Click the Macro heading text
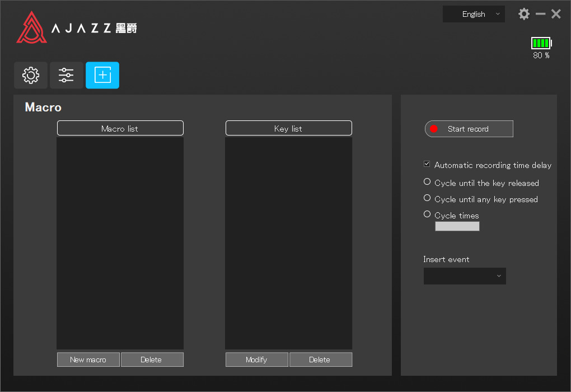This screenshot has height=392, width=571. point(43,108)
